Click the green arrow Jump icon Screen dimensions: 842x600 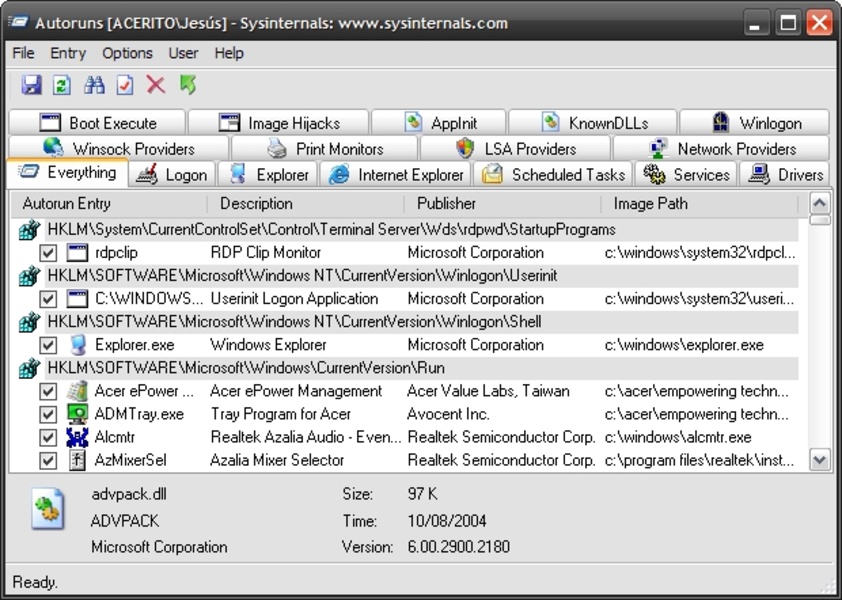pyautogui.click(x=187, y=85)
